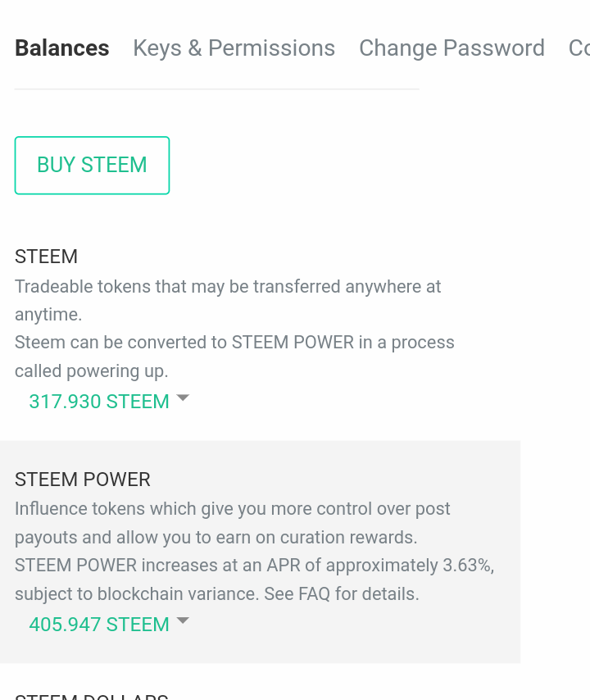Open the 317.930 STEEM balance menu
The height and width of the screenshot is (700, 590).
pos(99,402)
